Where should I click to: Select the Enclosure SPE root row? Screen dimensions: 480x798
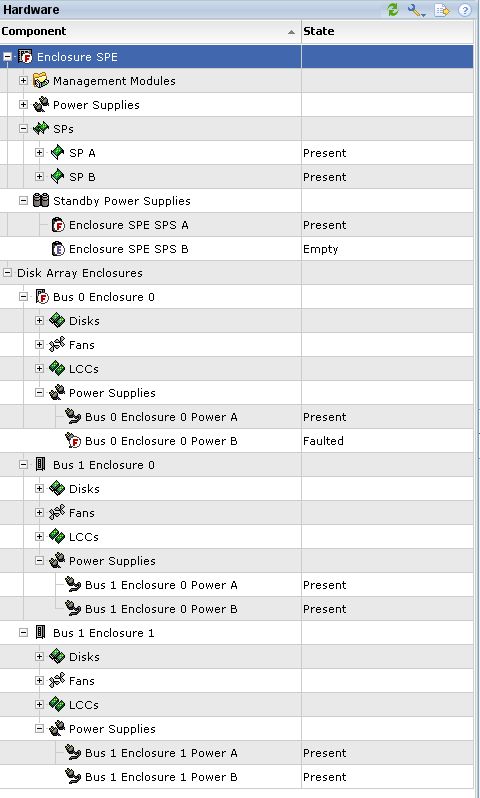(237, 56)
